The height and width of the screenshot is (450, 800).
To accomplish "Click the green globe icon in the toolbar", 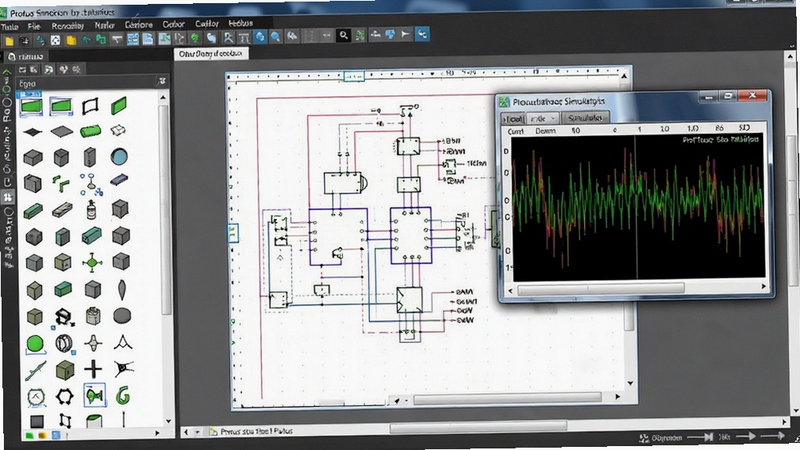I will coord(195,38).
